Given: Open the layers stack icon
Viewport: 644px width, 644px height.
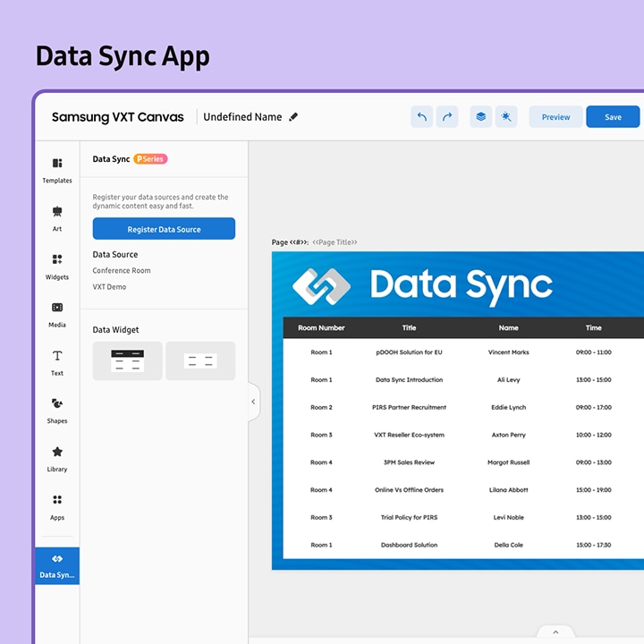Looking at the screenshot, I should pyautogui.click(x=481, y=117).
